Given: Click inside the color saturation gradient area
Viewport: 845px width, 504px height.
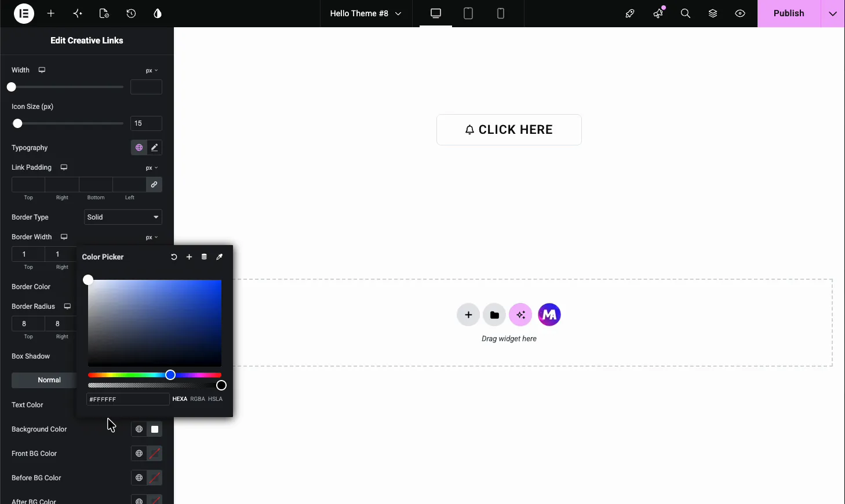Looking at the screenshot, I should click(x=155, y=323).
